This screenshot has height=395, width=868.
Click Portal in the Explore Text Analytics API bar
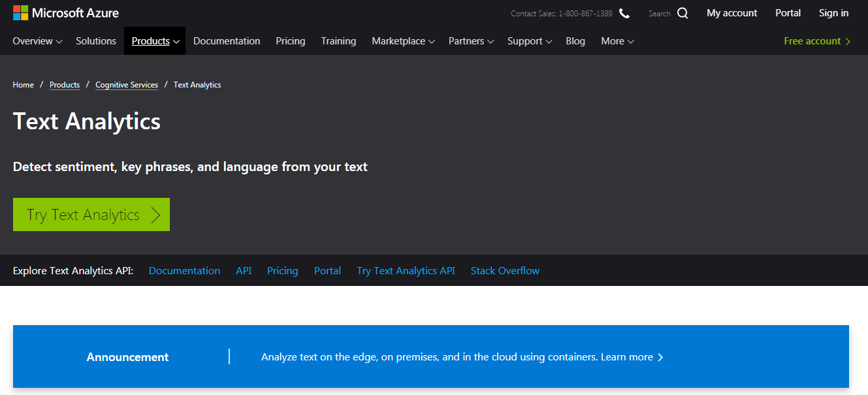click(x=327, y=271)
